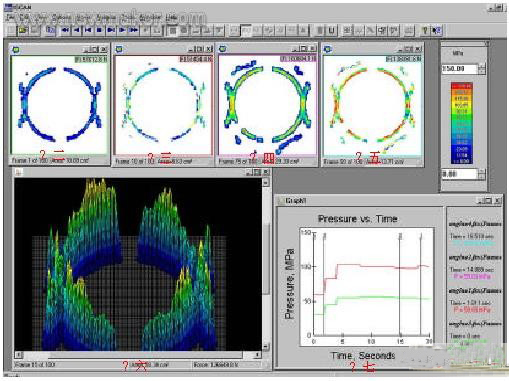Open the Analysis menu

(x=106, y=17)
